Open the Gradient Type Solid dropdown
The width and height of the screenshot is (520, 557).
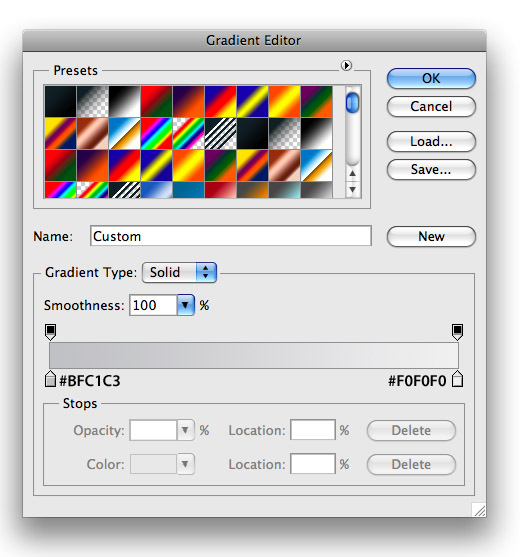coord(179,272)
